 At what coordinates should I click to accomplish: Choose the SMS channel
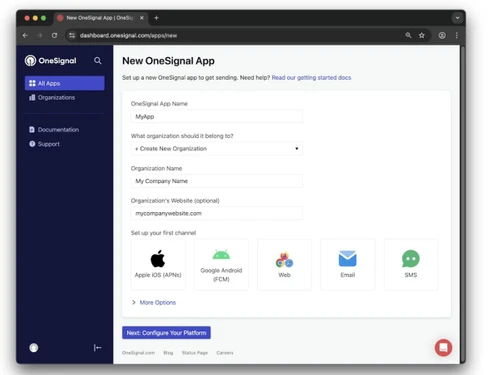coord(411,265)
